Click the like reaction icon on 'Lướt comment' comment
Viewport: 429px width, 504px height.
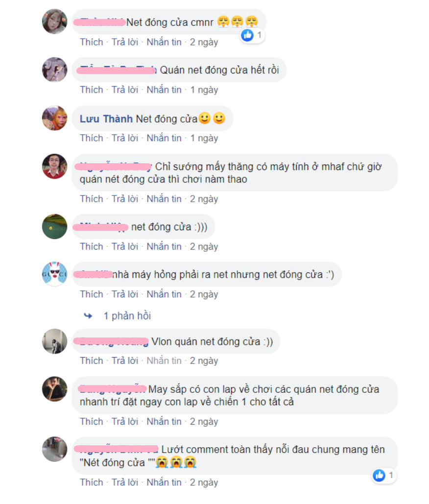pos(379,475)
